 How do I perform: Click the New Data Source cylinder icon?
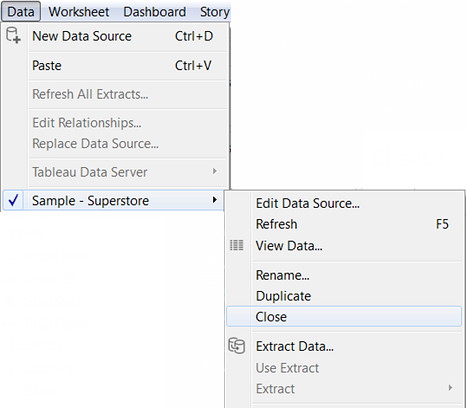pos(13,35)
